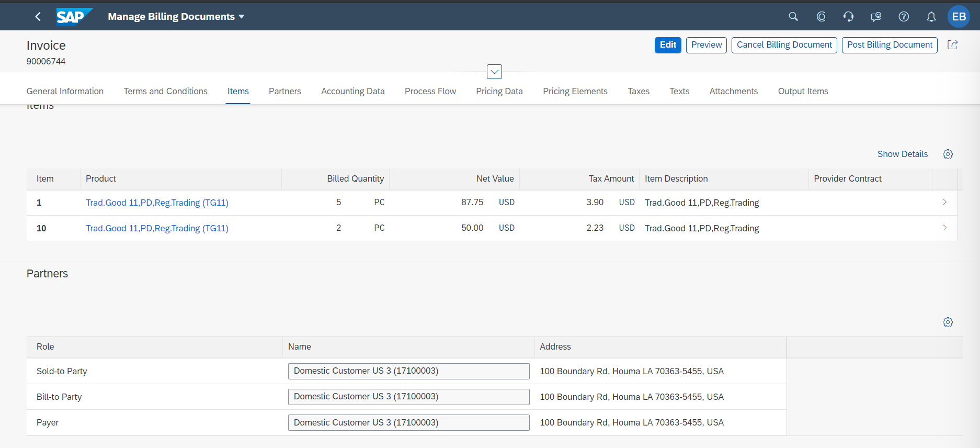Viewport: 980px width, 448px height.
Task: Open Items table settings gear
Action: point(948,154)
